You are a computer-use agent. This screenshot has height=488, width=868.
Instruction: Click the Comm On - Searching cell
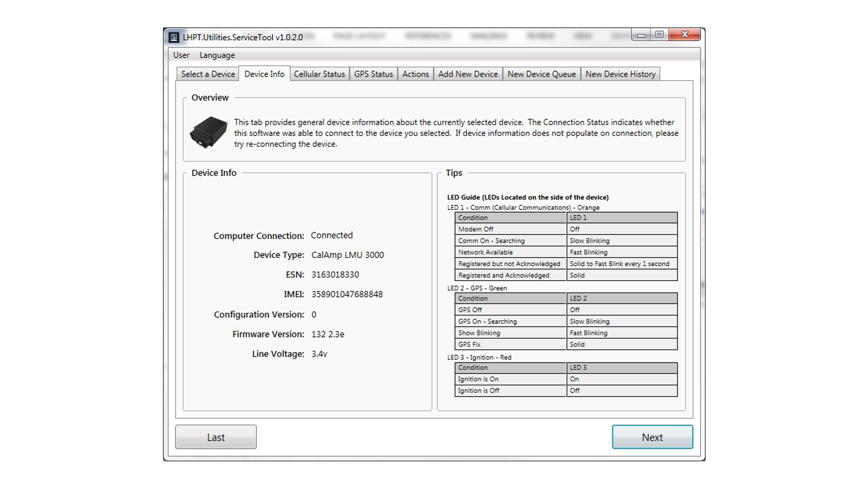click(511, 241)
